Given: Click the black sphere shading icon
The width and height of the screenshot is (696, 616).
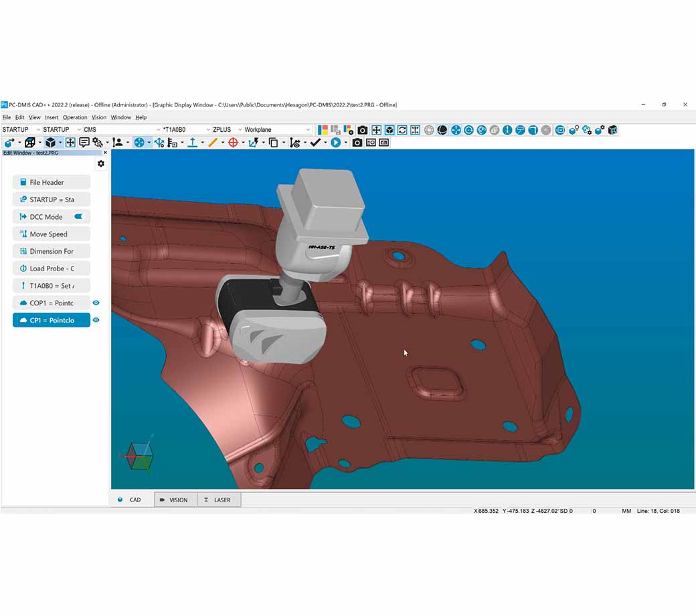Looking at the screenshot, I should click(442, 130).
